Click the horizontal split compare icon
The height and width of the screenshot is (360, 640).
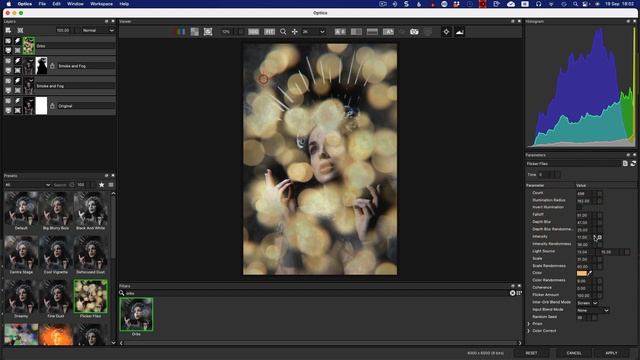tap(372, 31)
